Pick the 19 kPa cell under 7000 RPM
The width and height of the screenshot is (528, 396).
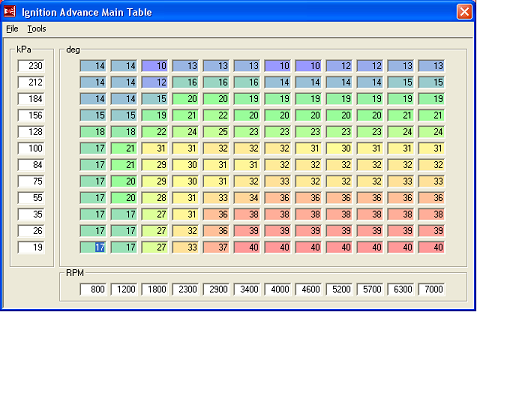(432, 247)
